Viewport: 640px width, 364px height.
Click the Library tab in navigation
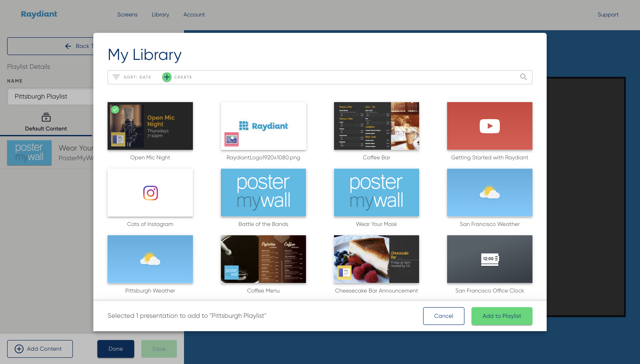pyautogui.click(x=160, y=14)
